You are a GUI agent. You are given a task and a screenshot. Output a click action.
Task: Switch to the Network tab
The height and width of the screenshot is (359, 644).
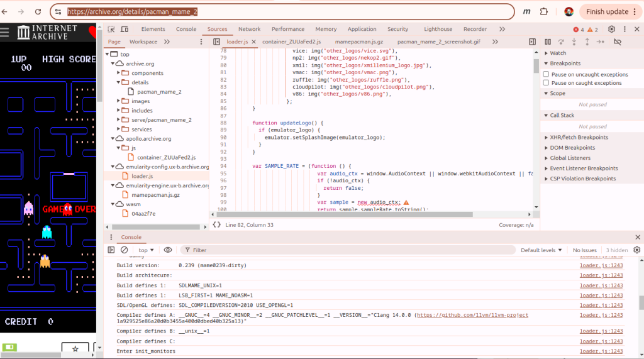pyautogui.click(x=249, y=29)
